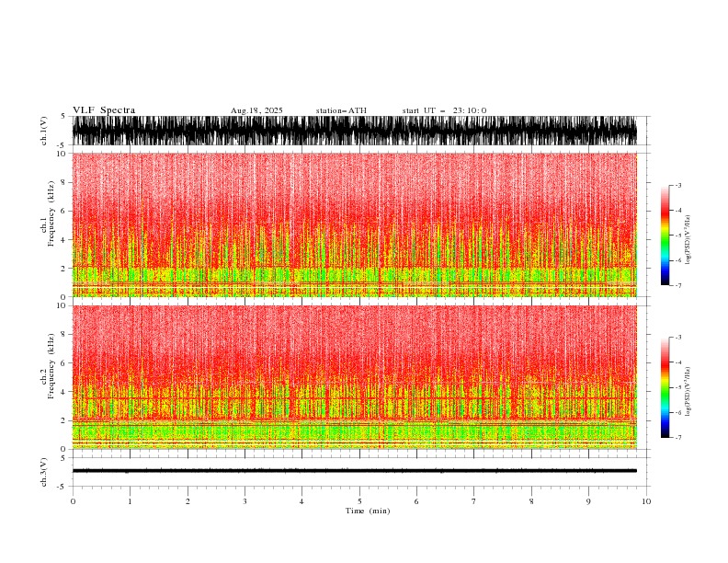Image resolution: width=728 pixels, height=563 pixels.
Task: Click the ch.1 PSD color bar
Action: tap(665, 236)
